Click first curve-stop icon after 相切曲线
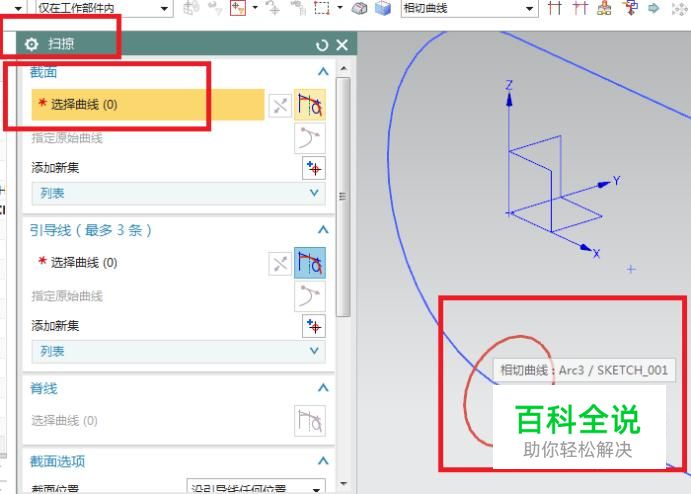This screenshot has height=494, width=691. coord(555,8)
